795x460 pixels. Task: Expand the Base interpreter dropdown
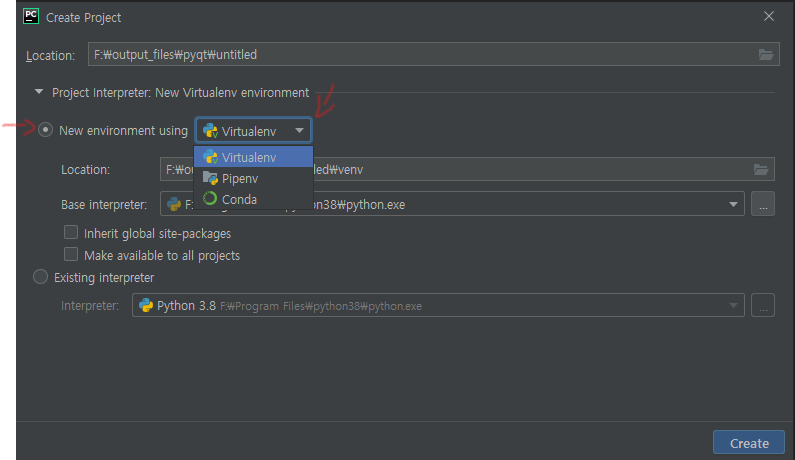coord(733,204)
